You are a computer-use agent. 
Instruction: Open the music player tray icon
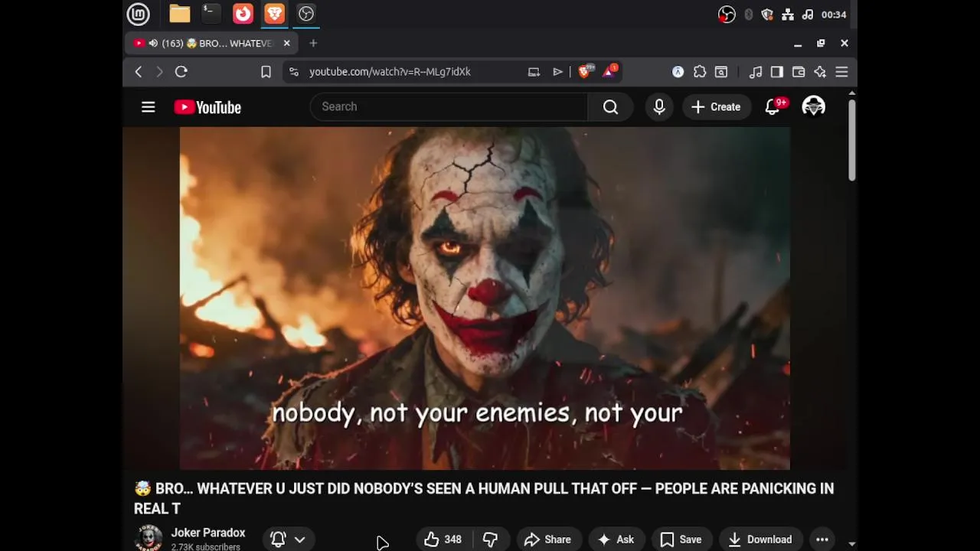click(x=807, y=15)
